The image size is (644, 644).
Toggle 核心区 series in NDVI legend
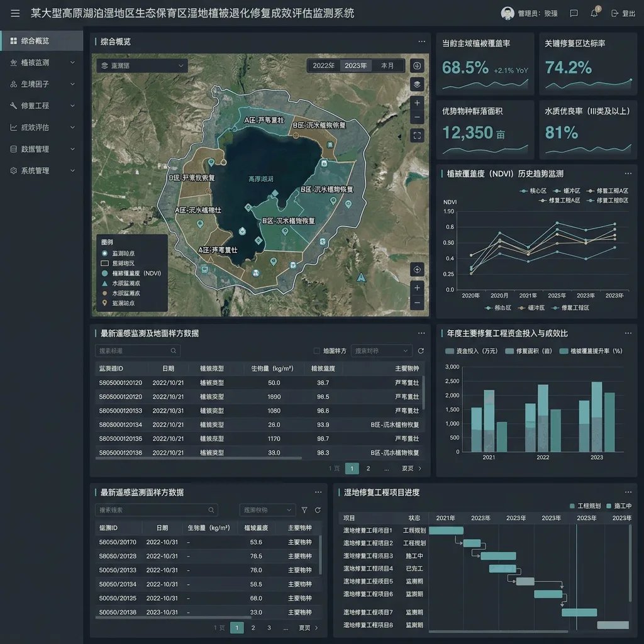[533, 191]
